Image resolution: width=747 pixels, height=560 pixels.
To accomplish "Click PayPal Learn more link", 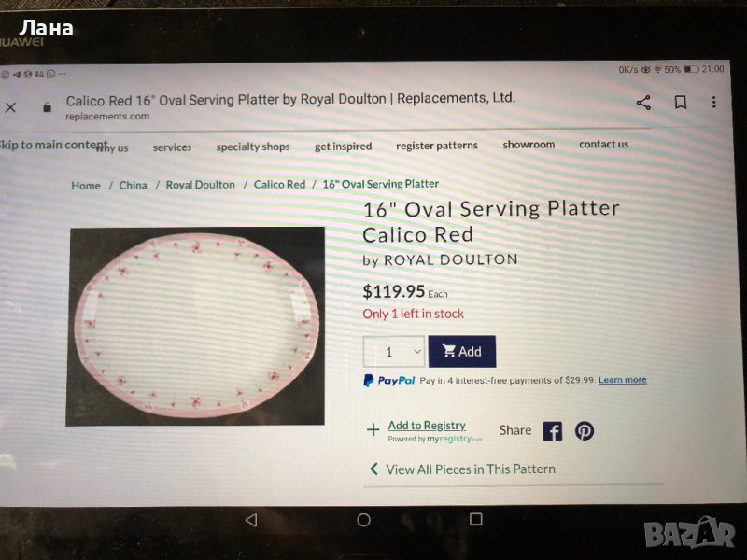I will pyautogui.click(x=622, y=380).
